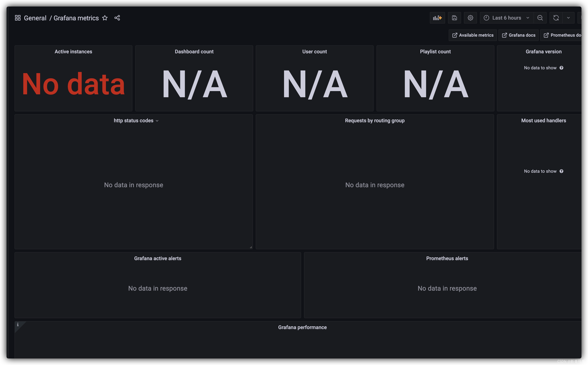Click the Grafana active alerts panel title
This screenshot has height=365, width=588.
point(158,259)
